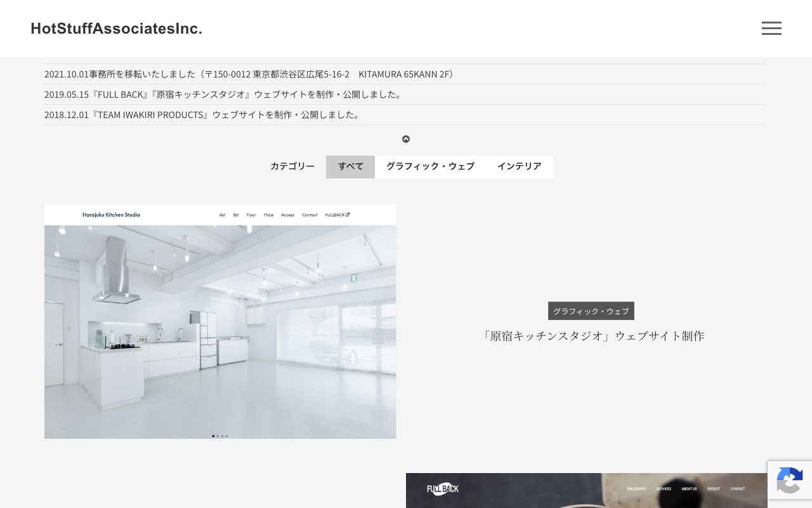
Task: Click the カテゴリー label
Action: coord(292,166)
